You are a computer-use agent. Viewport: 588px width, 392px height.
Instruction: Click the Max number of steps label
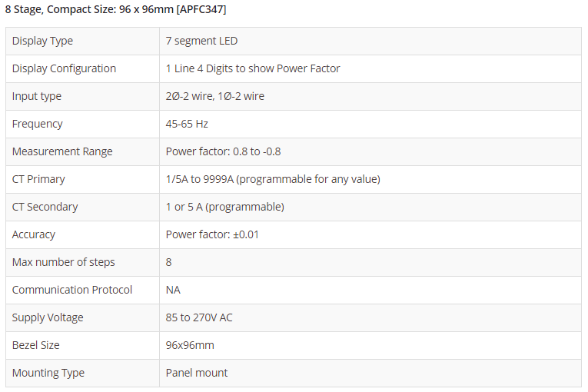point(63,262)
